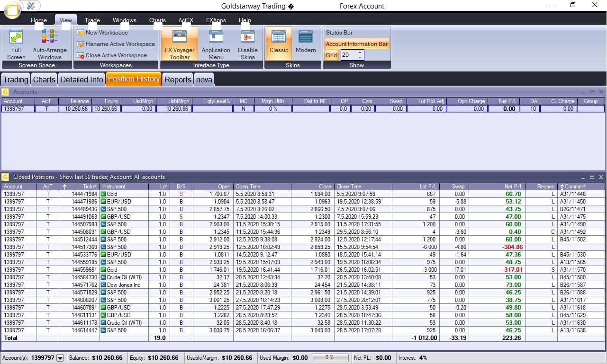Viewport: 607px width, 364px height.
Task: Click the Grid value input field
Action: pyautogui.click(x=349, y=55)
